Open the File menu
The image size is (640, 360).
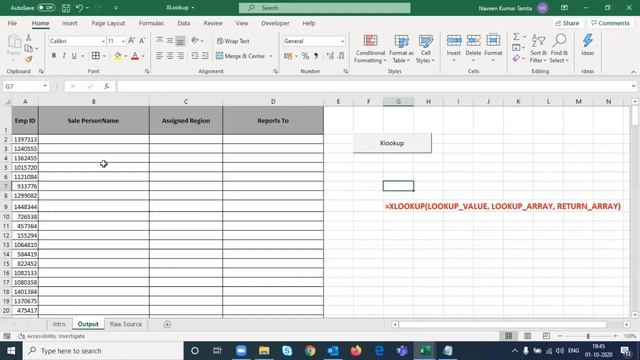(x=12, y=23)
